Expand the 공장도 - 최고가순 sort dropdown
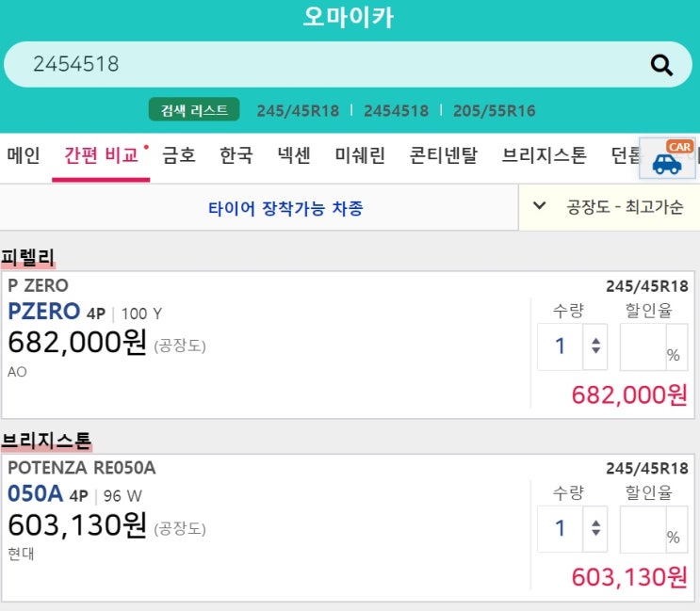 coord(610,207)
